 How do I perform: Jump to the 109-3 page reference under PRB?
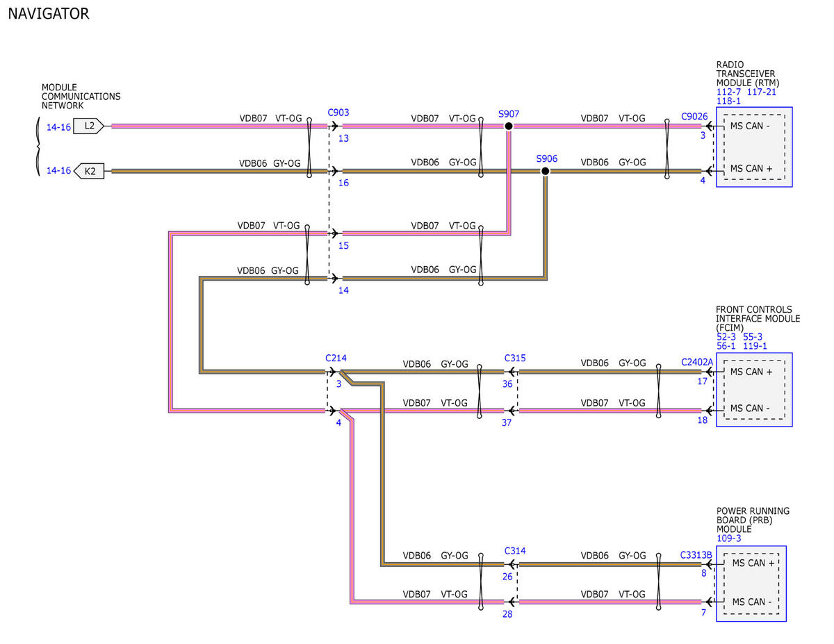[x=728, y=538]
